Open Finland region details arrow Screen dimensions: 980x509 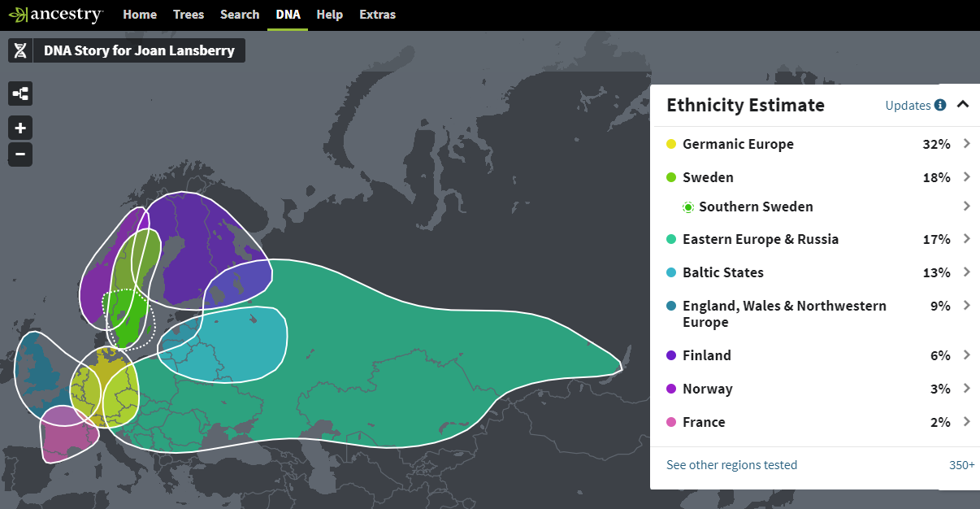[966, 355]
